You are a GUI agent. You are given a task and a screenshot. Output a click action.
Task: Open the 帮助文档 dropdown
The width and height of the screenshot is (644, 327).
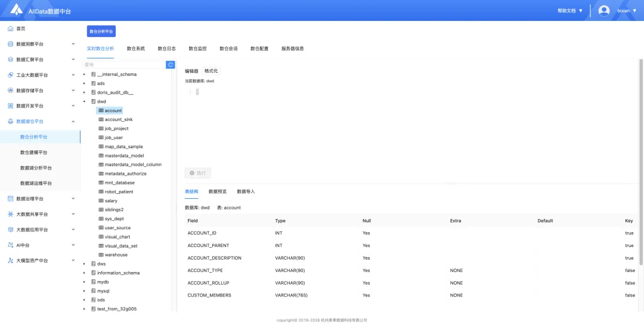tap(570, 11)
